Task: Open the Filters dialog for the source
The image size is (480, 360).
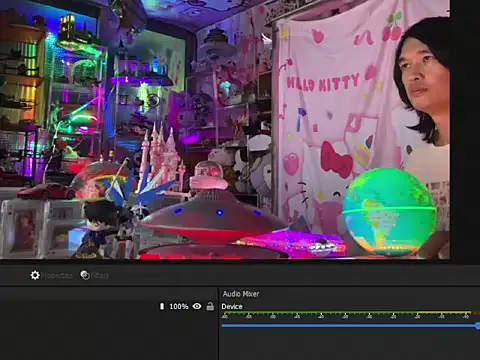Action: (x=95, y=275)
